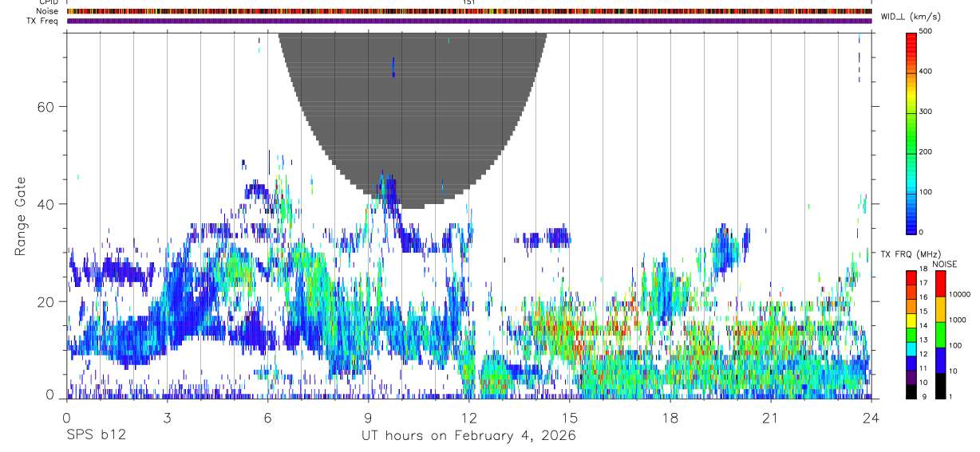Click hour 15 on the time axis
Image resolution: width=980 pixels, height=452 pixels.
coord(570,418)
